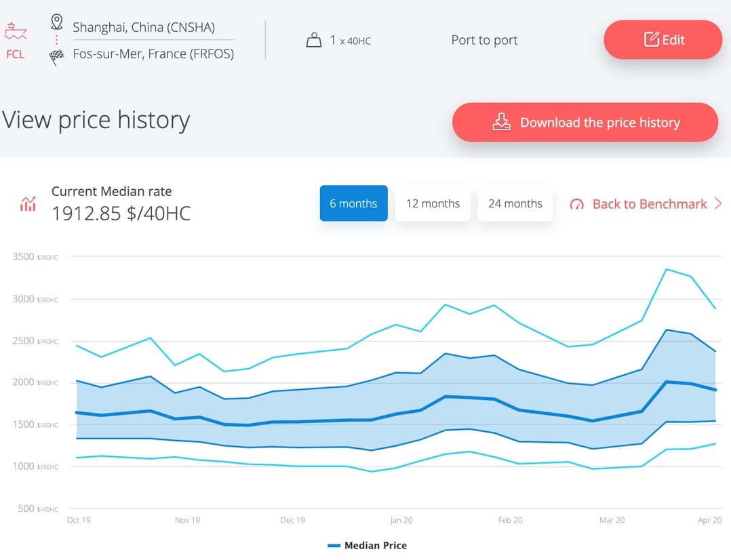The width and height of the screenshot is (731, 560).
Task: Click Shanghai, China (CNSHA) origin text
Action: (144, 27)
